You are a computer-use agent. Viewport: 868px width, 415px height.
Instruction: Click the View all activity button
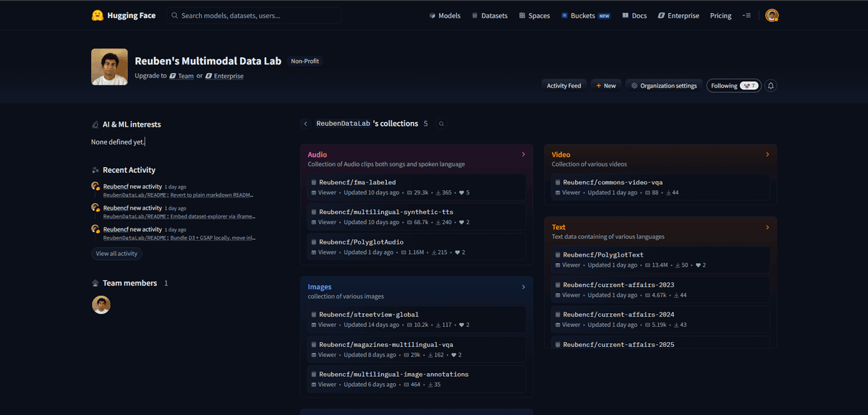point(116,254)
